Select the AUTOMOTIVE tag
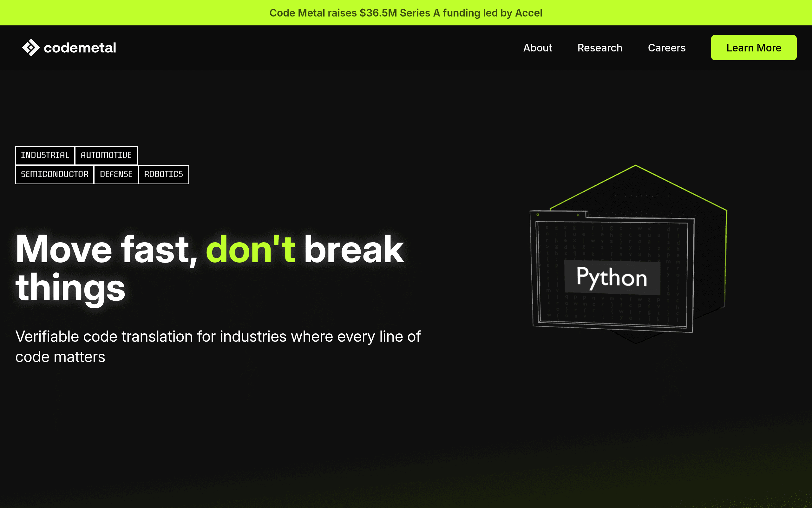This screenshot has height=508, width=812. pyautogui.click(x=106, y=155)
